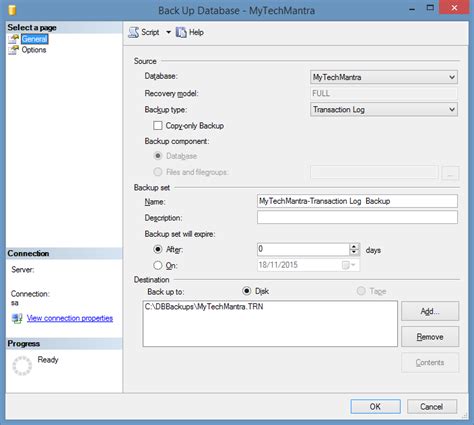
Task: Enable the Copy-only Backup checkbox
Action: [x=158, y=126]
